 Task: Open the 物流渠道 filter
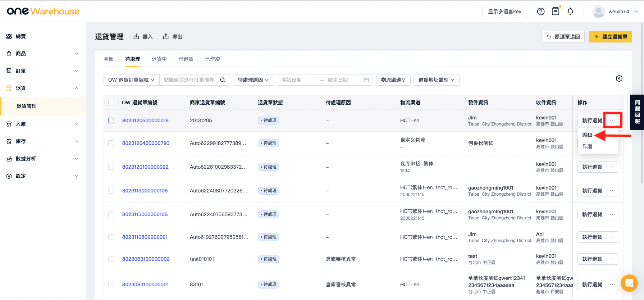click(x=393, y=80)
